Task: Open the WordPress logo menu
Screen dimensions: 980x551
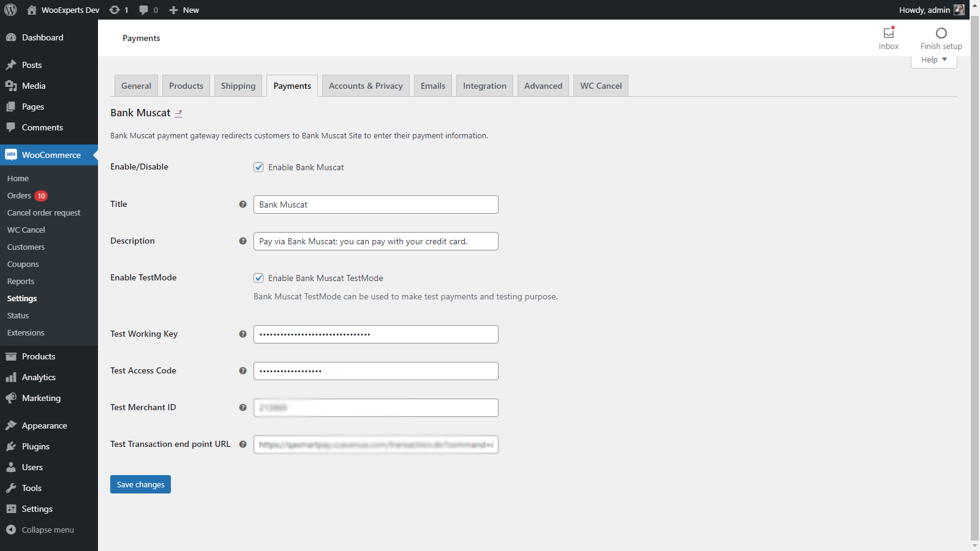Action: (x=10, y=10)
